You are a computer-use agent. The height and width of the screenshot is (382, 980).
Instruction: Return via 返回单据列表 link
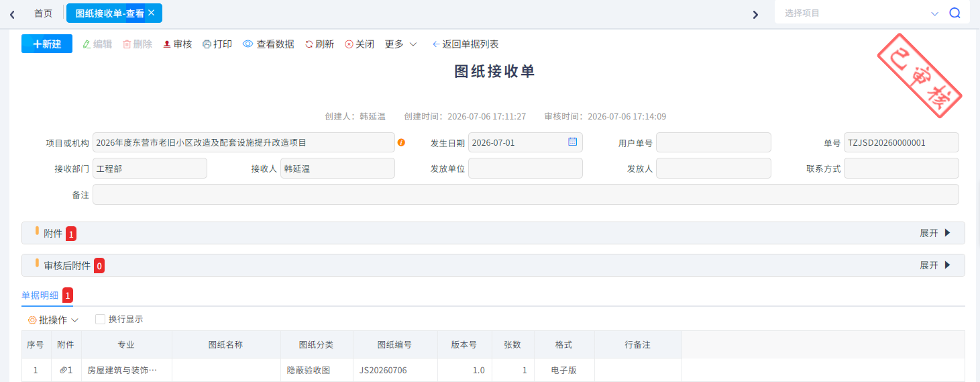466,44
